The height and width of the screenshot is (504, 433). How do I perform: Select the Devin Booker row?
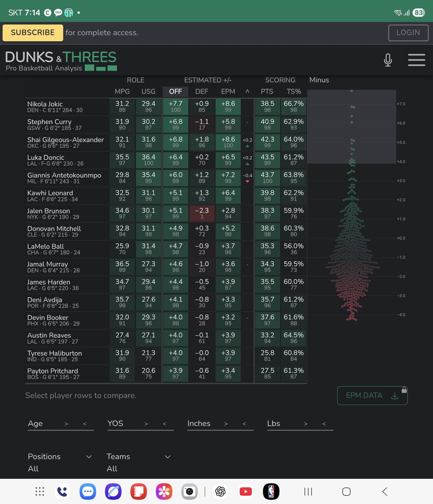pyautogui.click(x=166, y=320)
